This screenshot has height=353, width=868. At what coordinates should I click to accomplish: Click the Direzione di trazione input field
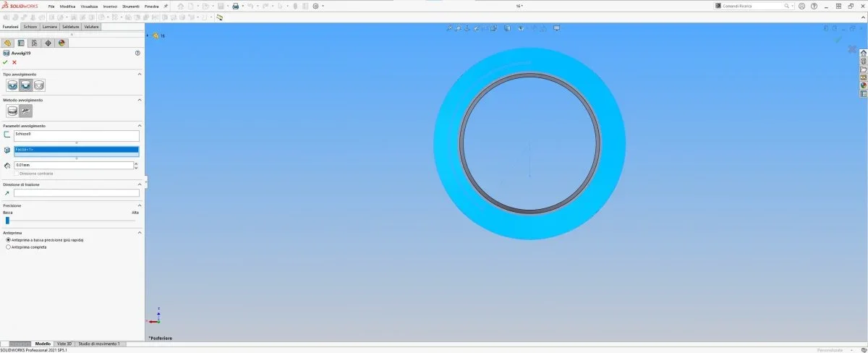click(76, 193)
